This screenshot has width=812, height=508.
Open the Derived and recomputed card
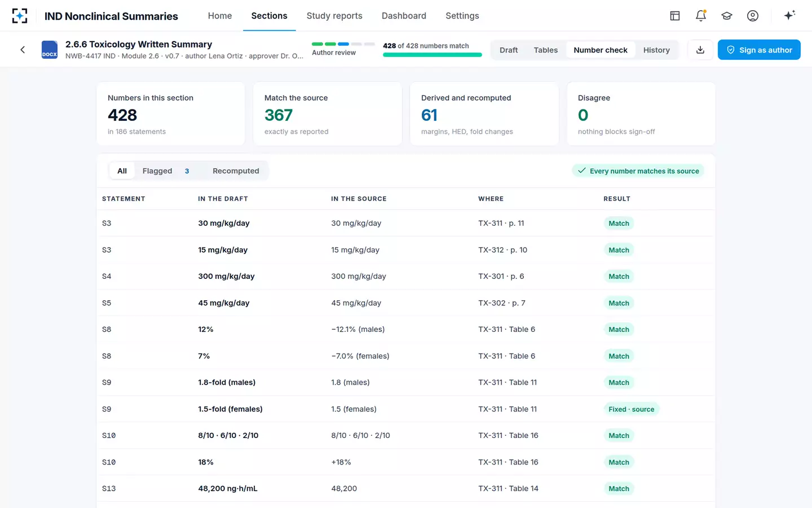click(484, 113)
